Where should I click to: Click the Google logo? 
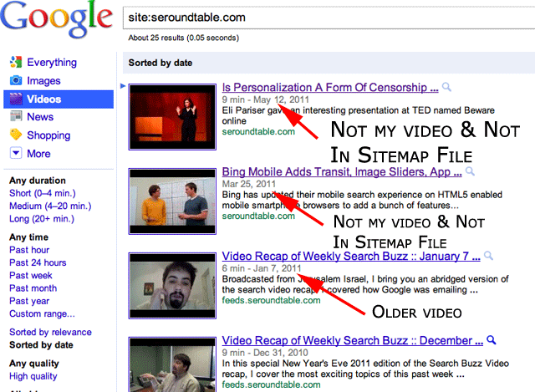[x=56, y=19]
